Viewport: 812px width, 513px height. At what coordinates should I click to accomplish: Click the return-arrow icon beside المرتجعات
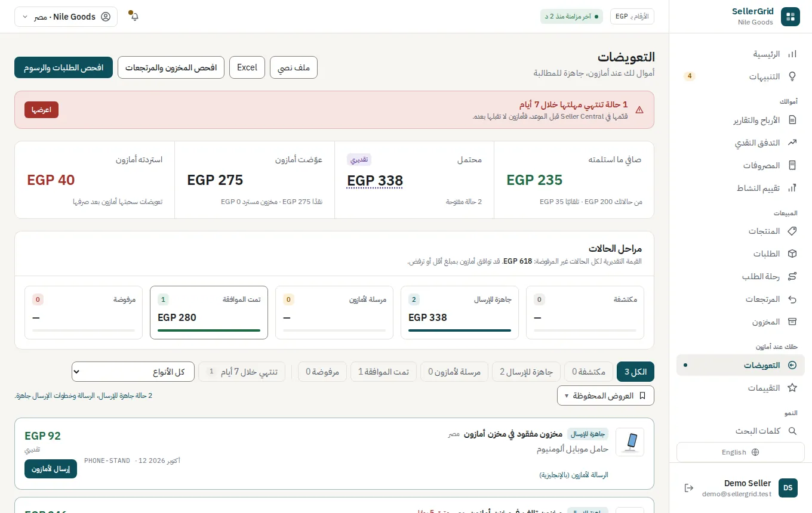tap(792, 299)
